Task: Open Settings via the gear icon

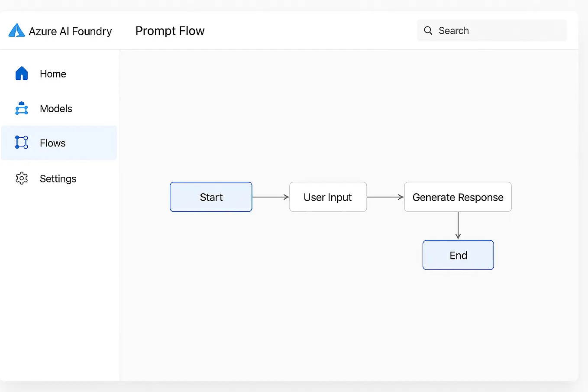Action: tap(22, 178)
